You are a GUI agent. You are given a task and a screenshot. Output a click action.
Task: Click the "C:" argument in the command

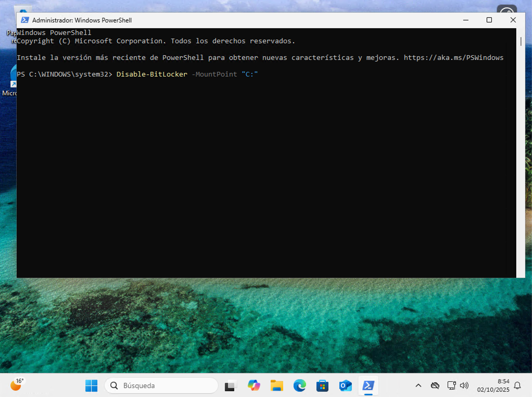click(x=250, y=74)
